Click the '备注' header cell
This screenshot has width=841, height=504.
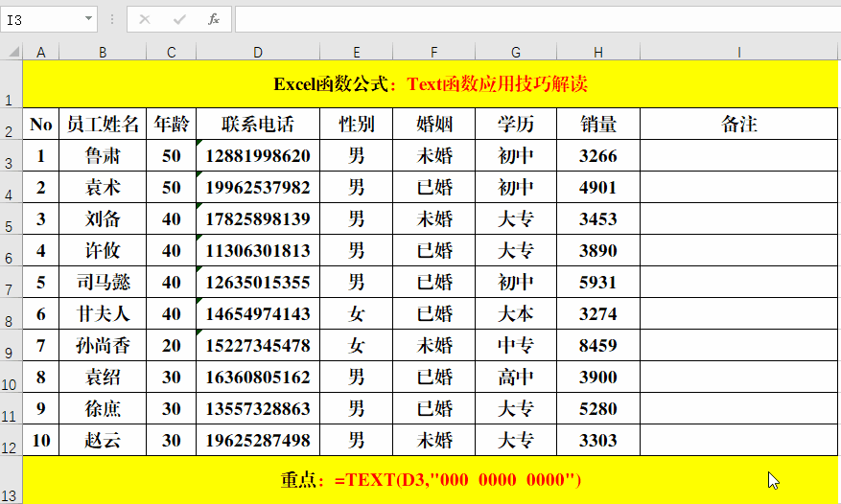[x=739, y=124]
